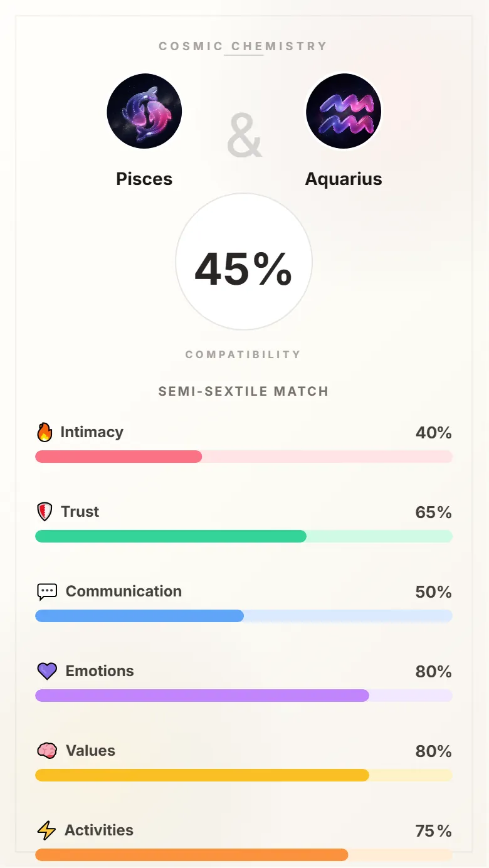Click the COSMIC CHEMISTRY header
Image resolution: width=489 pixels, height=868 pixels.
(244, 46)
